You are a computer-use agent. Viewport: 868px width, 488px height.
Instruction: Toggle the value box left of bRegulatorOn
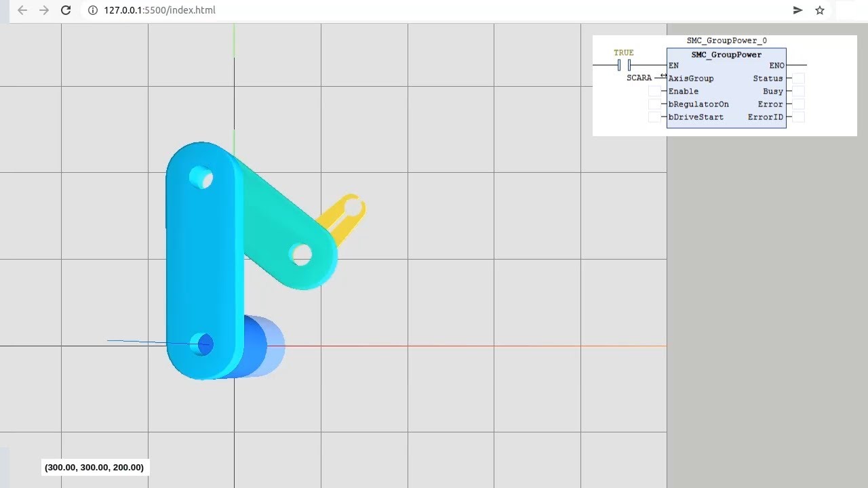(654, 104)
